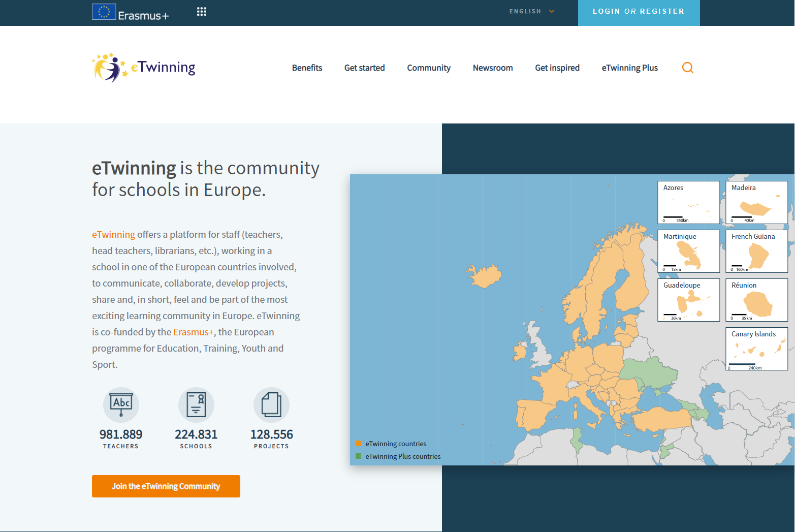This screenshot has height=532, width=795.
Task: Select the Canary Islands map inset
Action: point(756,349)
